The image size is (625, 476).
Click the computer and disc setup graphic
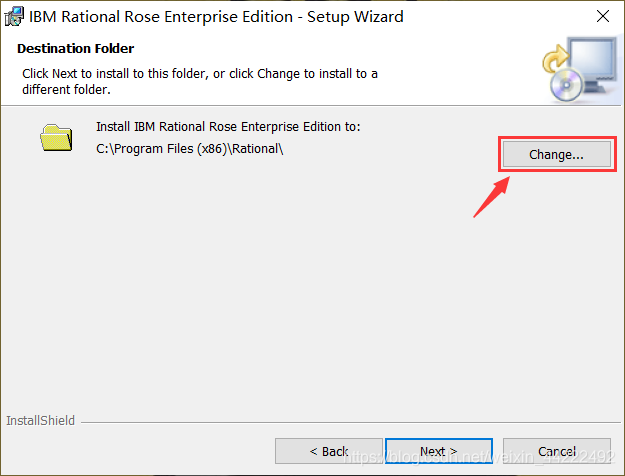pos(579,69)
